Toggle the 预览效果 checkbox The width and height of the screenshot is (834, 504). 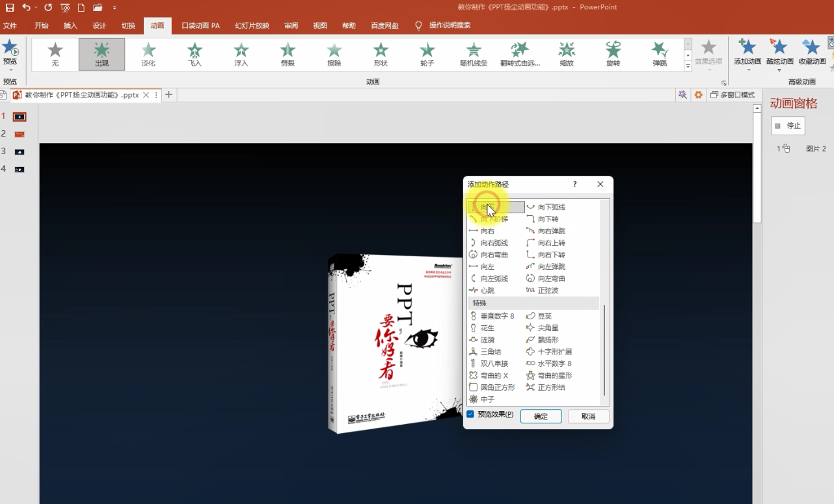(x=470, y=414)
